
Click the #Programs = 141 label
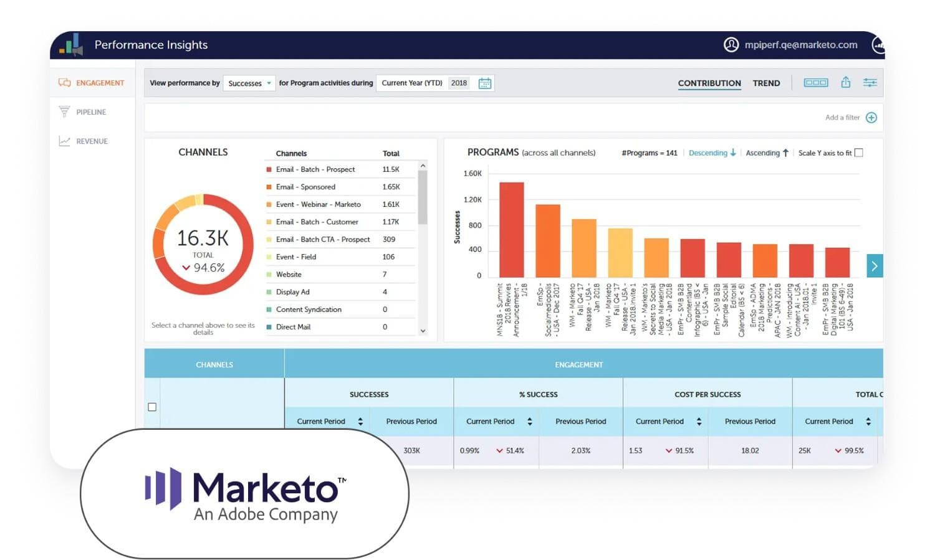(x=649, y=153)
